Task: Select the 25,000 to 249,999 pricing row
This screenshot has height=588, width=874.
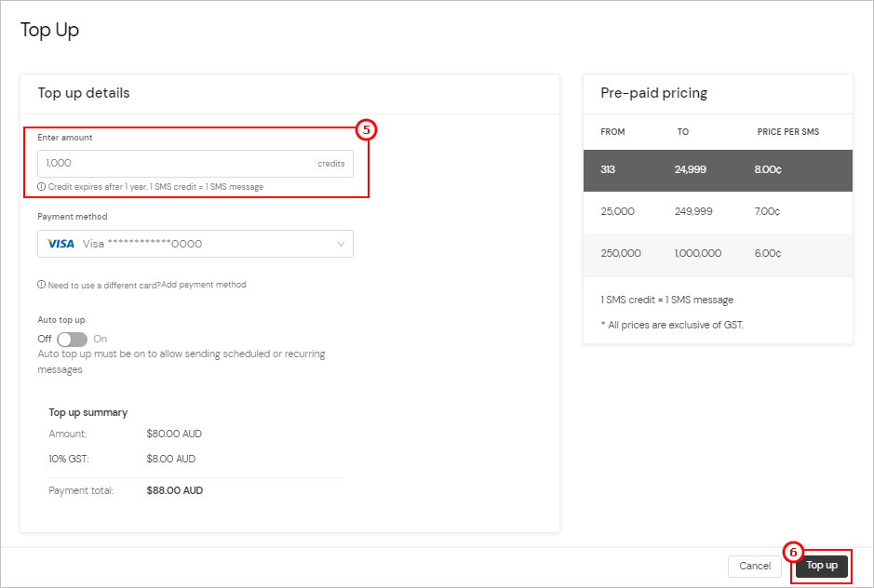Action: 718,212
